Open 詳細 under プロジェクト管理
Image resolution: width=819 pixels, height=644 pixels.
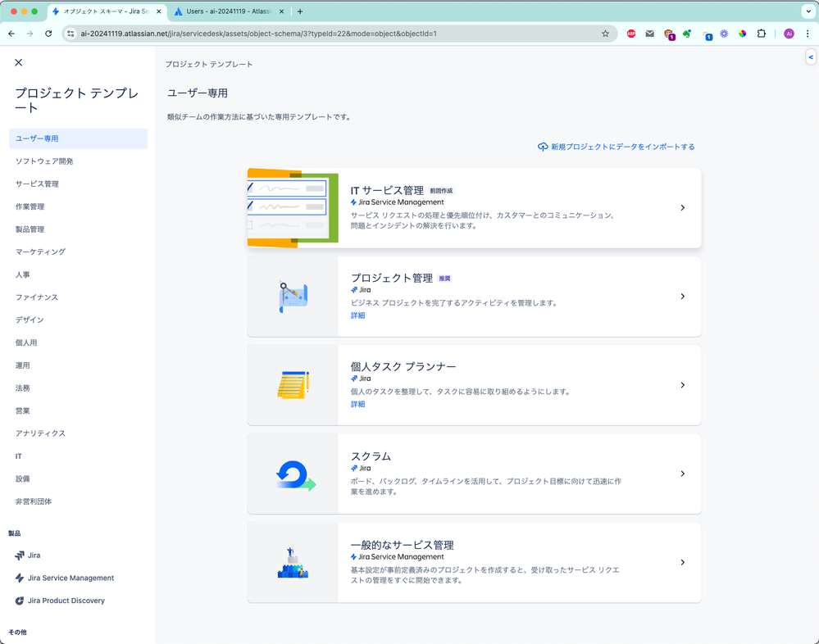point(357,315)
